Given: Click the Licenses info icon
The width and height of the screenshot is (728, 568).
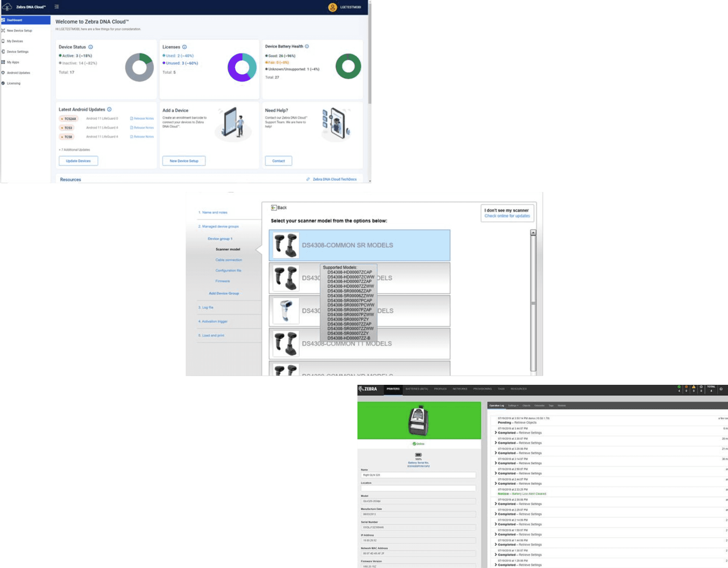Looking at the screenshot, I should (x=184, y=47).
